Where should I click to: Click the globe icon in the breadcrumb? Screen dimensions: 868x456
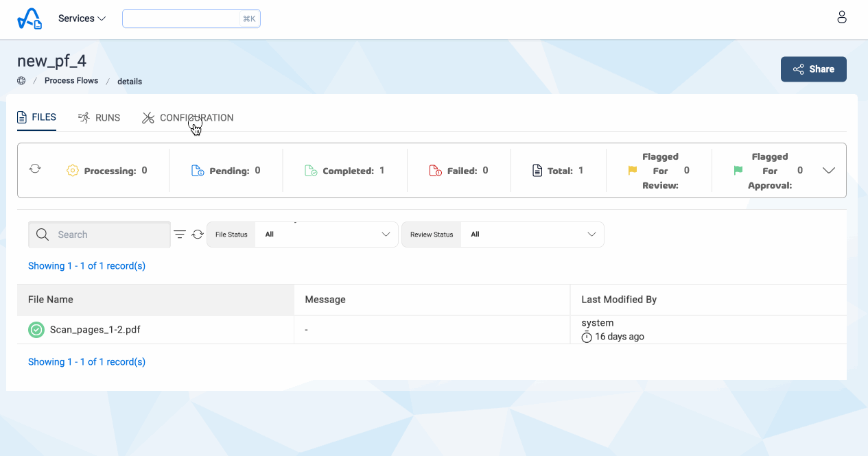21,80
